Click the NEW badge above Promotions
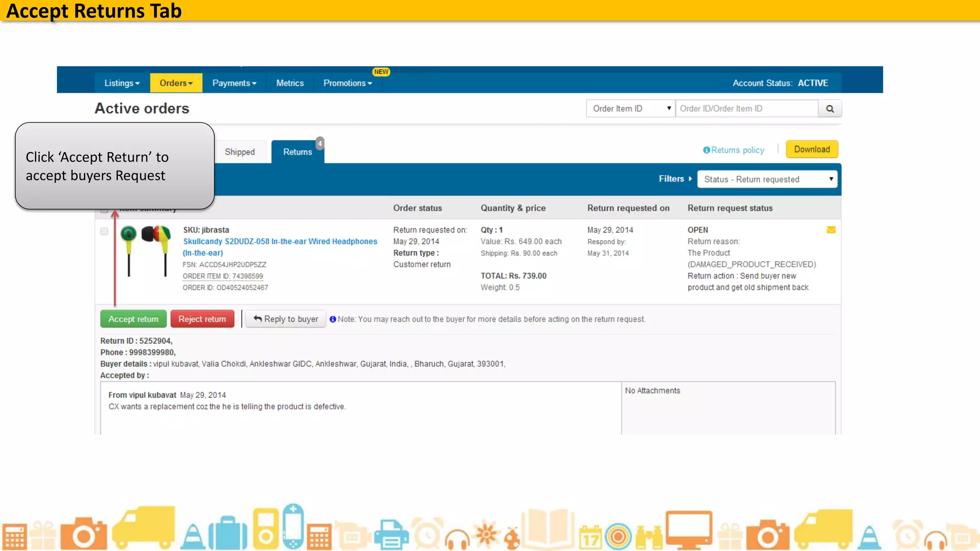 pos(381,72)
